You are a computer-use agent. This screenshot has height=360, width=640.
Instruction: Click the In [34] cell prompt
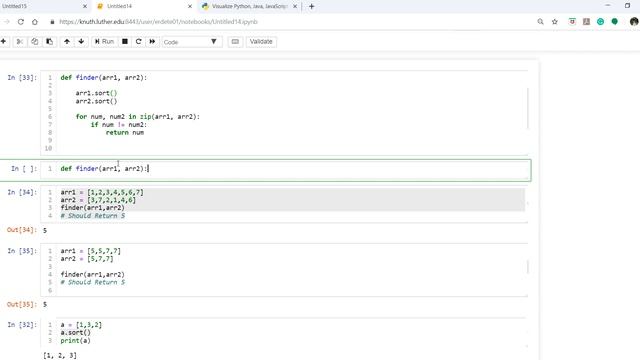click(22, 192)
